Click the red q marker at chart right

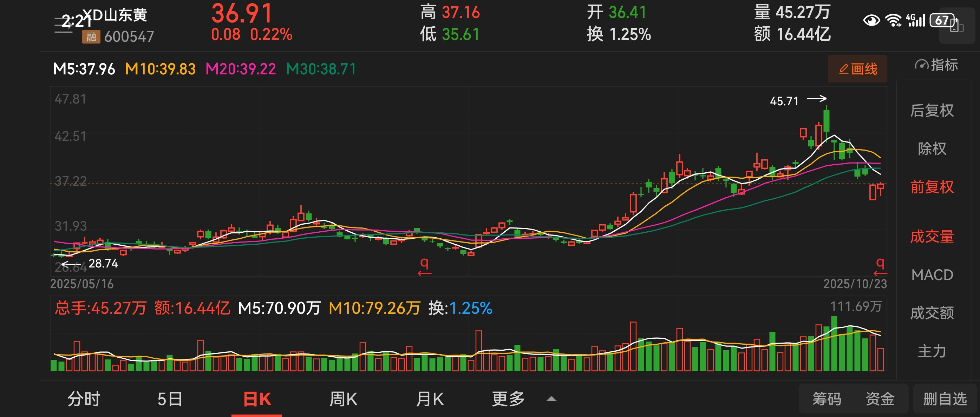pos(880,263)
